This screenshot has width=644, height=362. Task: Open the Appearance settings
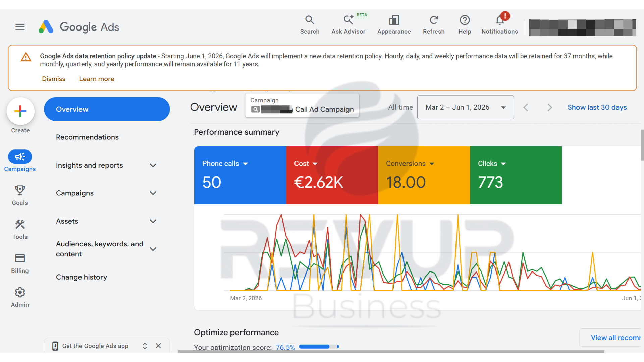pos(394,25)
